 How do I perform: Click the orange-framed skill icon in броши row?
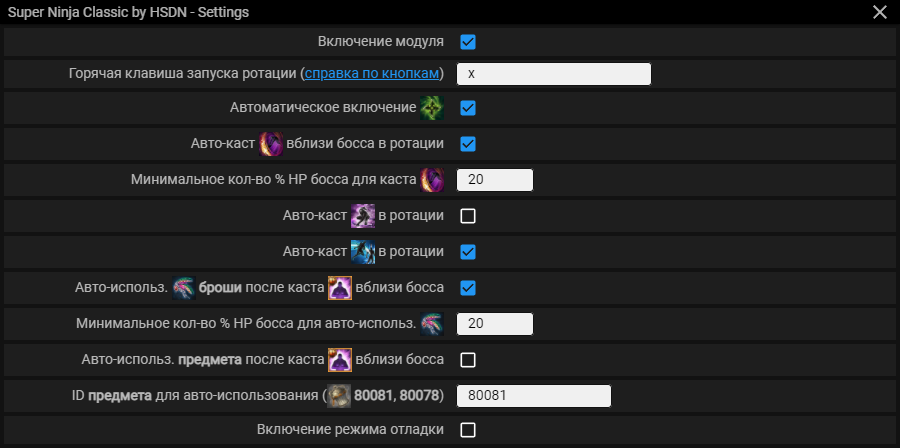340,287
